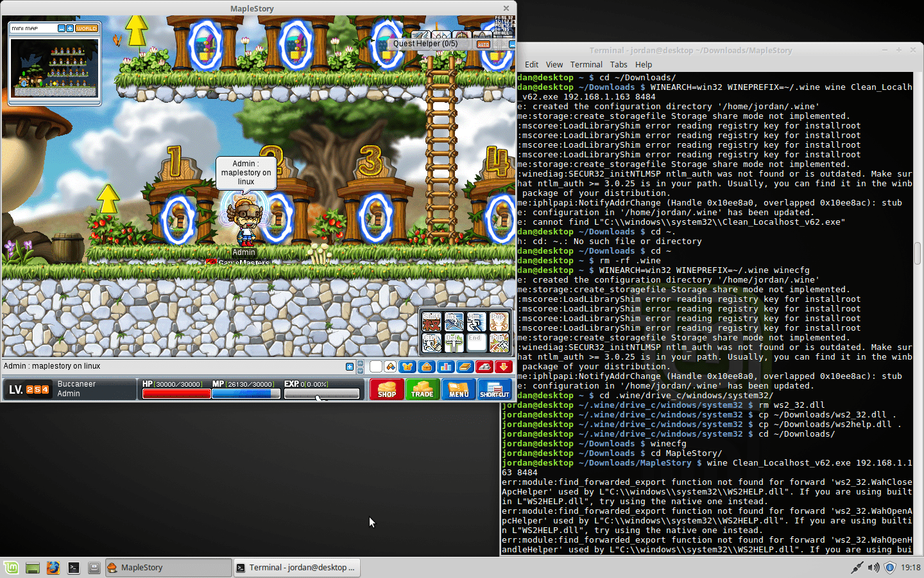924x578 pixels.
Task: Collapse the Quest Helper with blue minus button
Action: (512, 44)
